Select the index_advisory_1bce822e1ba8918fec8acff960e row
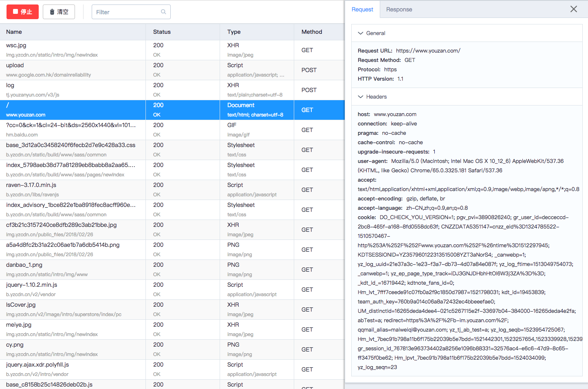The image size is (588, 389). tap(172, 210)
